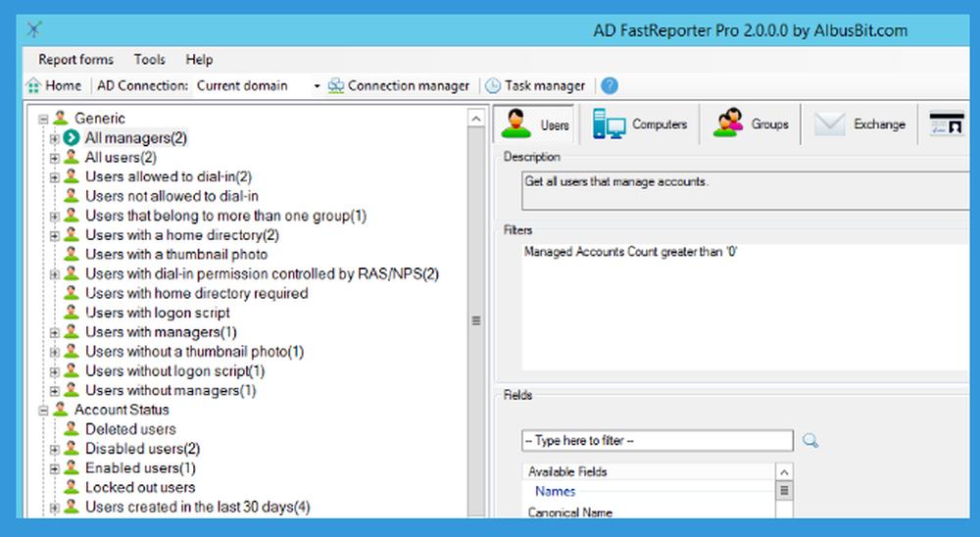Click inside the Fields filter text box
The image size is (980, 537).
[x=658, y=441]
